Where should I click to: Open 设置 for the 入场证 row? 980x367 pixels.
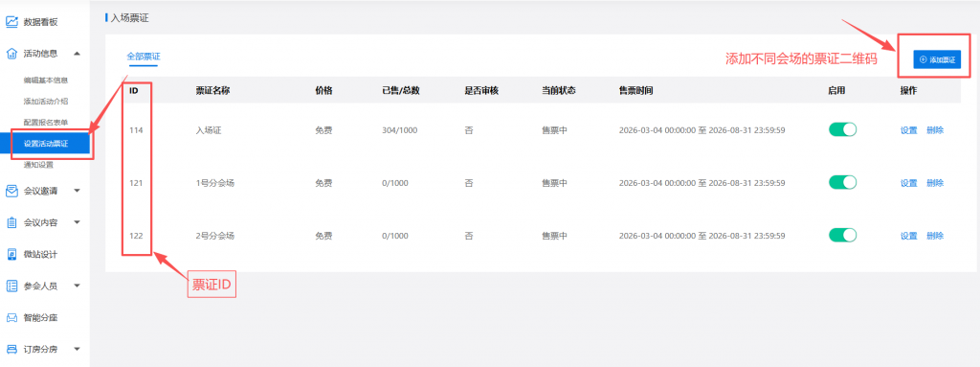coord(908,130)
